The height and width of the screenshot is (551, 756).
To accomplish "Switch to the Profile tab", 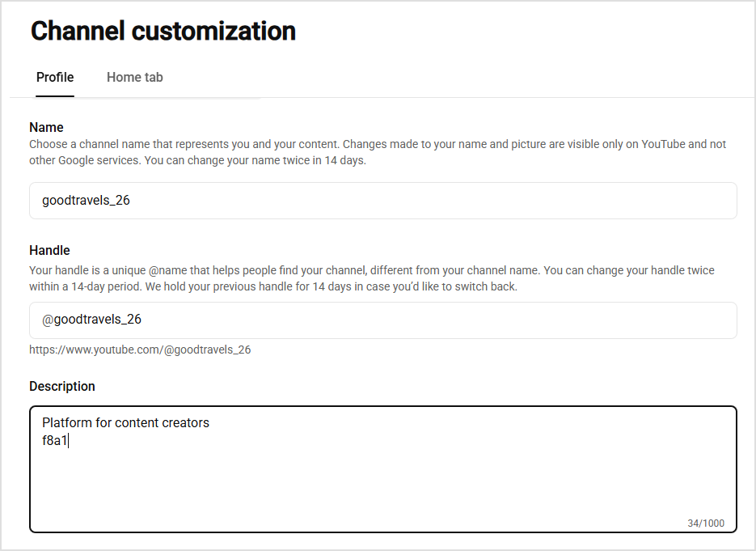I will tap(55, 77).
